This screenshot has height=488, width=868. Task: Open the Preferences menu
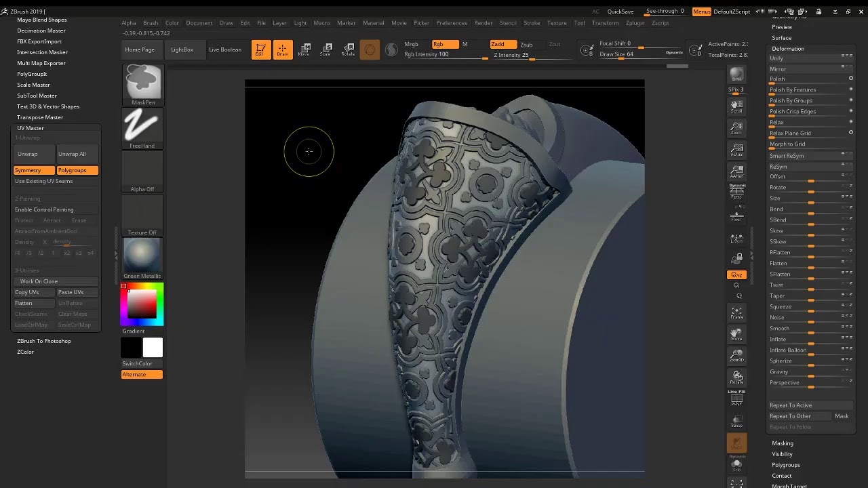point(452,23)
